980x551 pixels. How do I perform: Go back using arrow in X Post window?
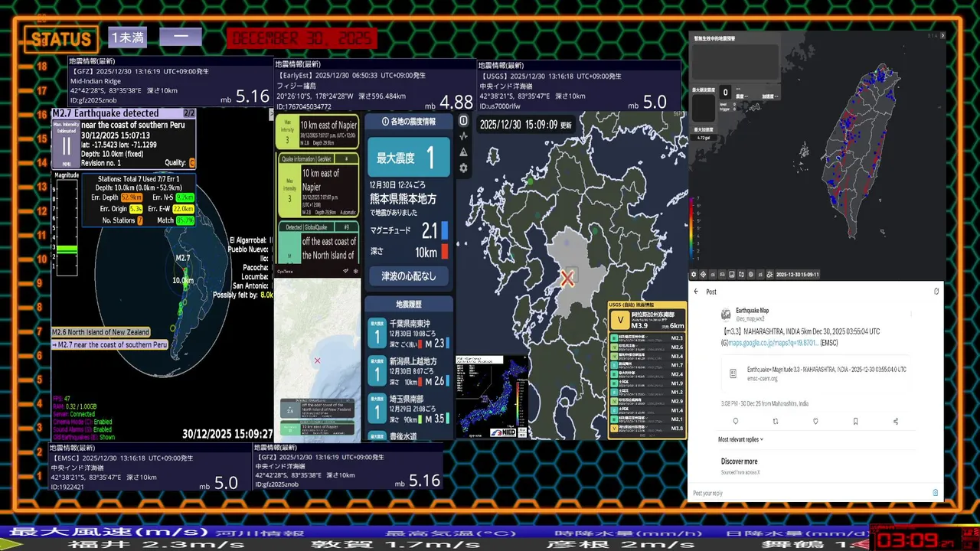point(696,292)
